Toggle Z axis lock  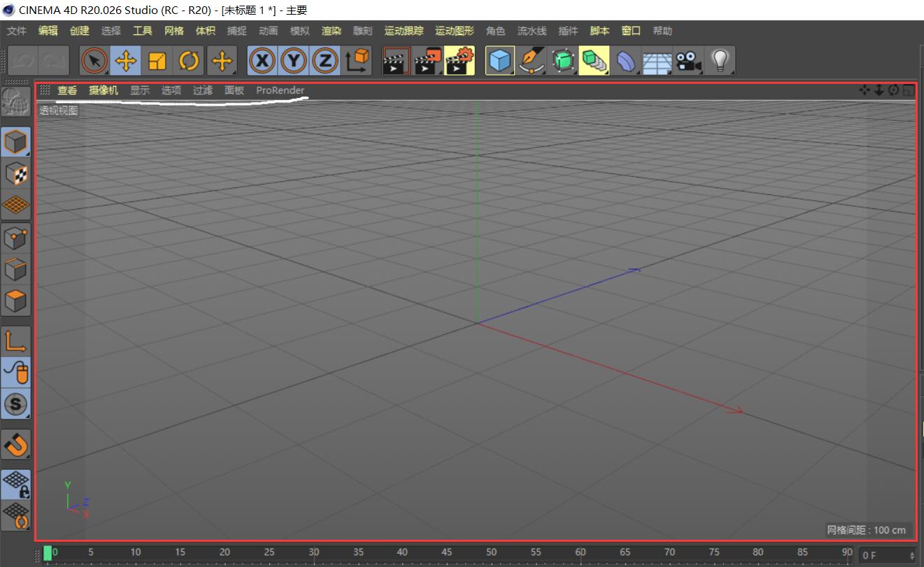tap(325, 61)
